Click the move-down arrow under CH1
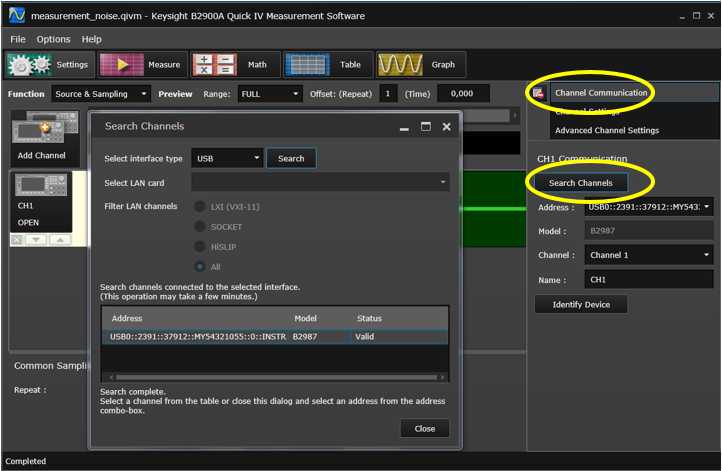This screenshot has width=722, height=471. [x=36, y=240]
